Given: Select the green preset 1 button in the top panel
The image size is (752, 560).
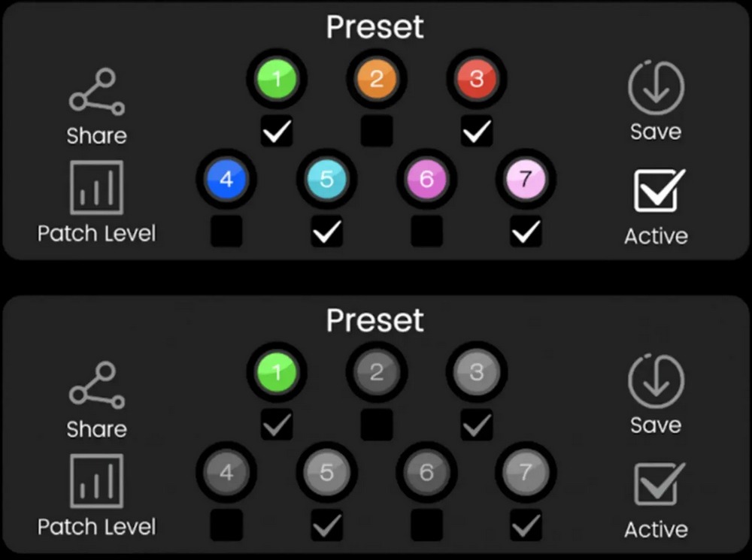Looking at the screenshot, I should [277, 79].
